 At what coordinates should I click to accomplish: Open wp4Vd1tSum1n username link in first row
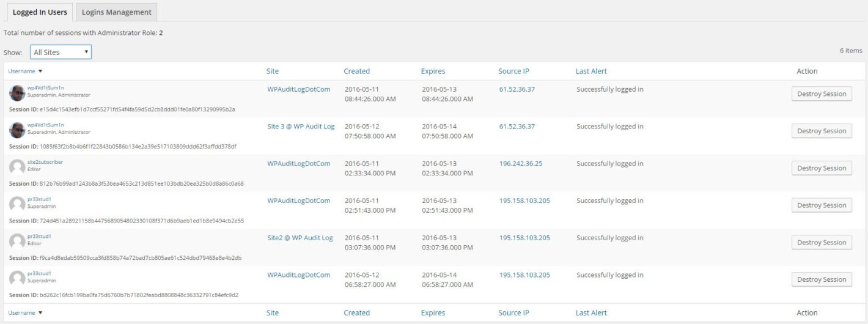[46, 88]
